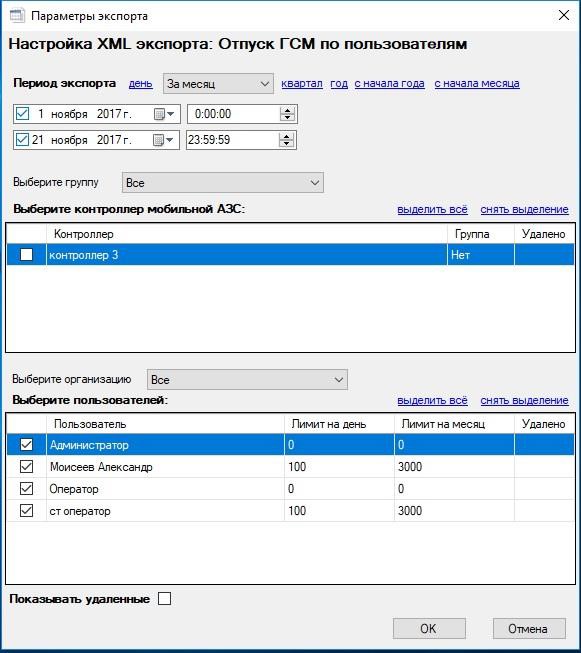The width and height of the screenshot is (581, 653).
Task: Open calendar picker for end date 21 ноября
Action: point(163,140)
